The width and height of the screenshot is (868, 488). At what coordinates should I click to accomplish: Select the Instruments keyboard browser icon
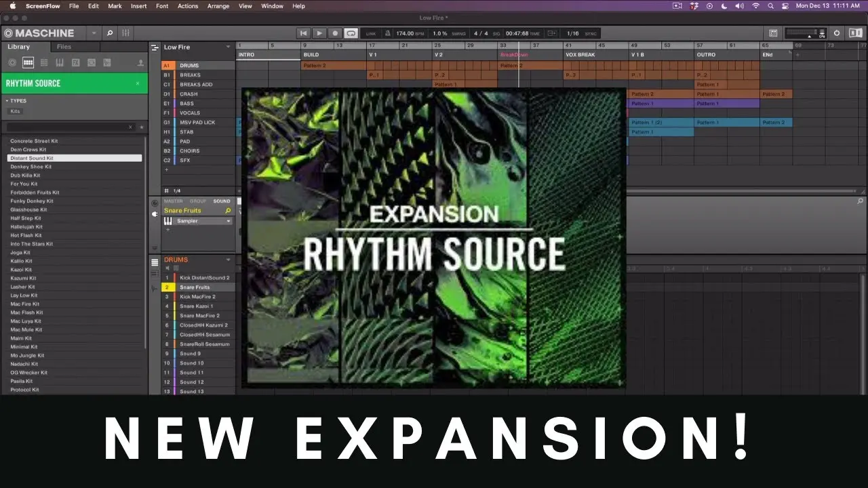[60, 62]
